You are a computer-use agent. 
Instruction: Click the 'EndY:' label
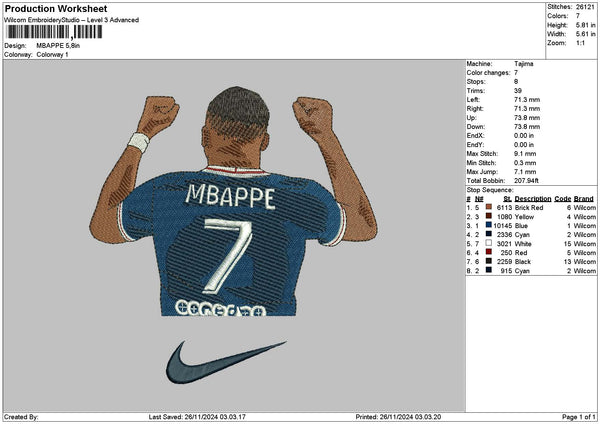[475, 145]
